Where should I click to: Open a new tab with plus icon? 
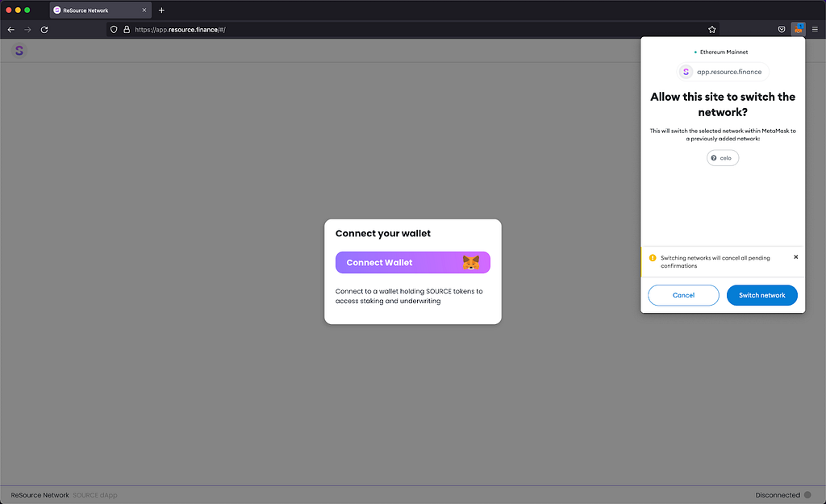click(x=161, y=10)
